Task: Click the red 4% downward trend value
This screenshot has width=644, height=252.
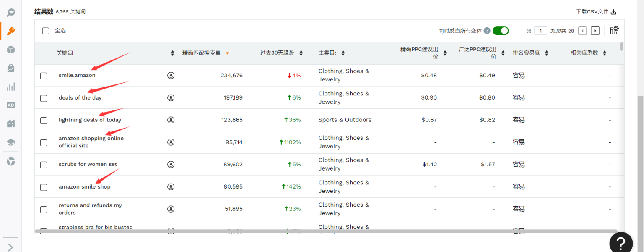Action: [x=294, y=75]
